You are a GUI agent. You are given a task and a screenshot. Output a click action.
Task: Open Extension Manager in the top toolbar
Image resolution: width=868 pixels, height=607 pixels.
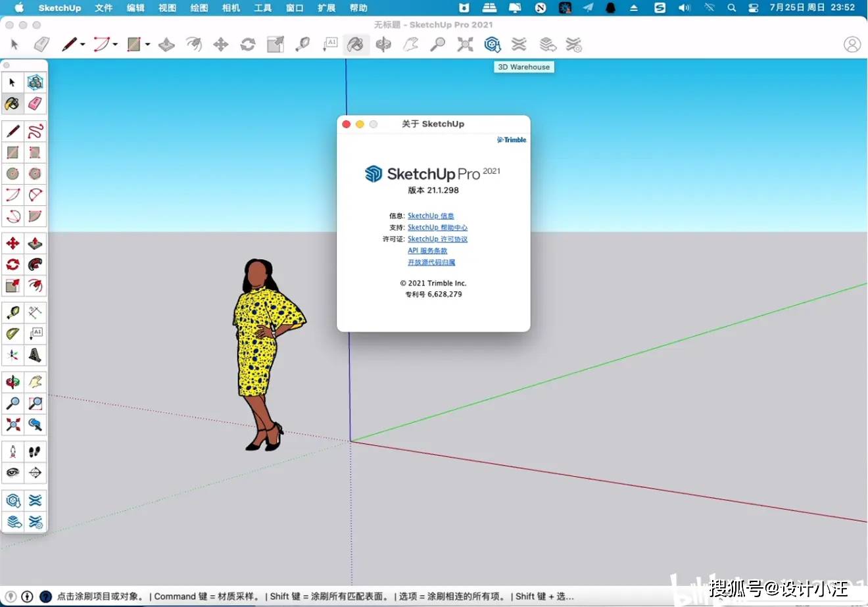[x=574, y=45]
